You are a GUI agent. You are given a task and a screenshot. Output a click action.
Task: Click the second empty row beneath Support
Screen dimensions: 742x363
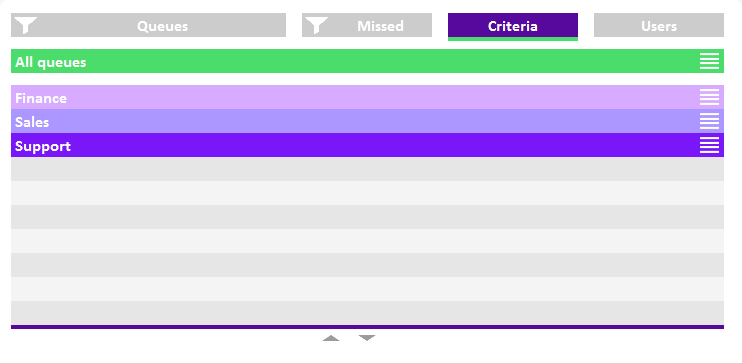(367, 193)
